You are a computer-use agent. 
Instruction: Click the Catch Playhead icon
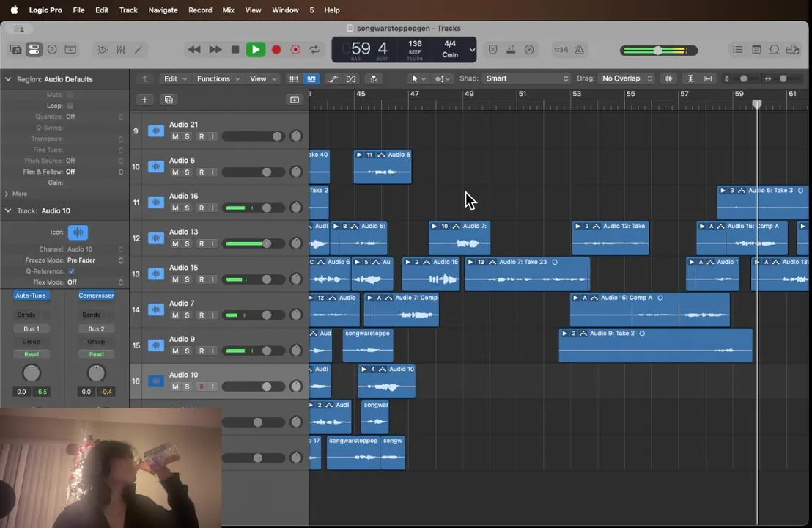click(373, 78)
